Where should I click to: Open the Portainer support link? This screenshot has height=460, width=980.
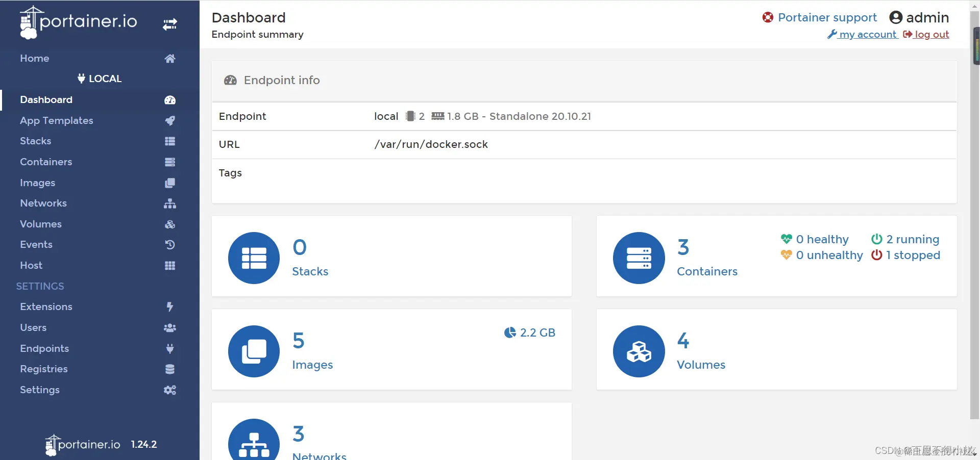[827, 17]
